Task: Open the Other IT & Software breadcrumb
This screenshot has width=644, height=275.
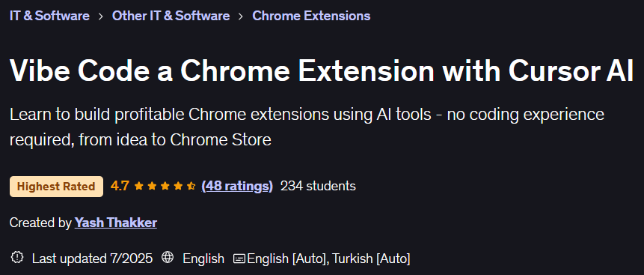Action: (x=171, y=16)
